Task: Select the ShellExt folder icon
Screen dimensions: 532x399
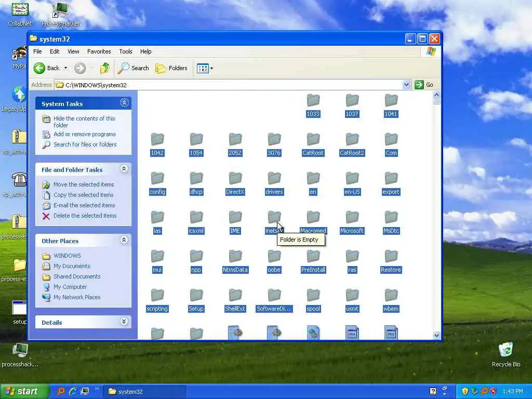Action: 235,296
